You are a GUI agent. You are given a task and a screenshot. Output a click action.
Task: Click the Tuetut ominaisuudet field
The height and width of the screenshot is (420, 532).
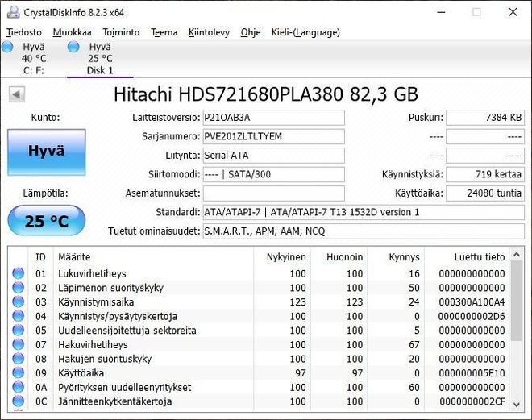click(364, 231)
